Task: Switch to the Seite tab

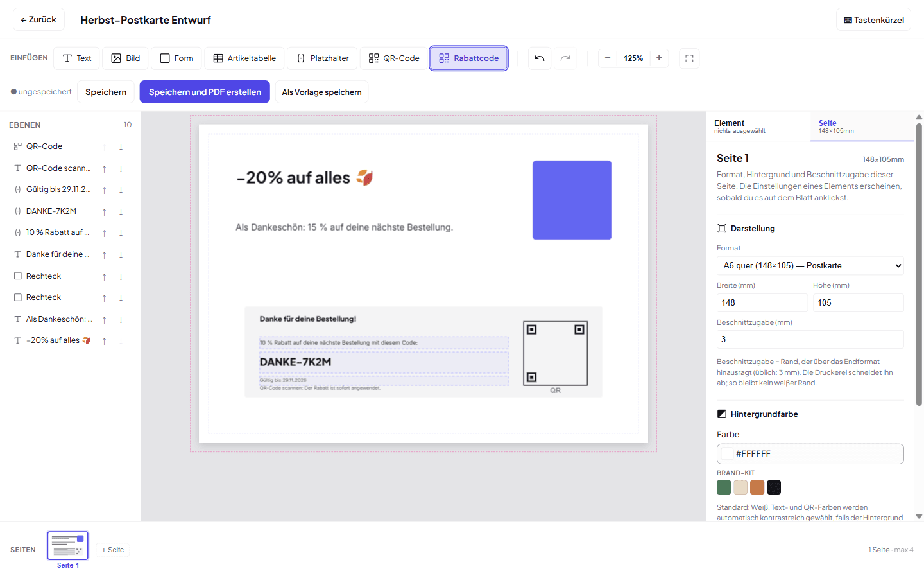Action: [862, 127]
